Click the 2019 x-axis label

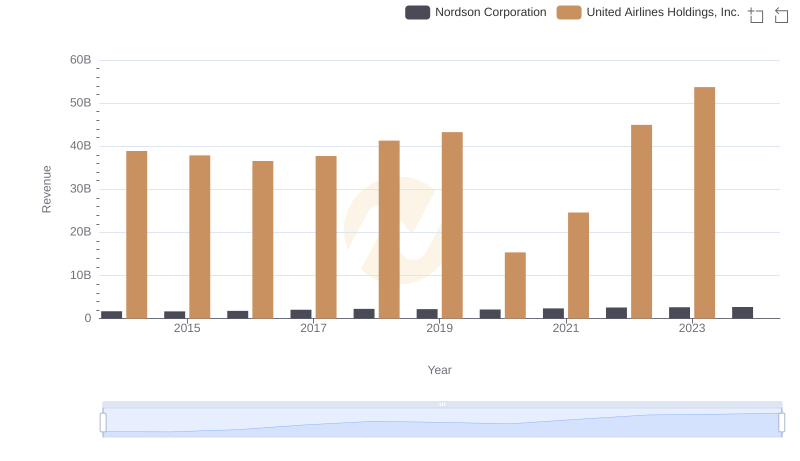[439, 328]
